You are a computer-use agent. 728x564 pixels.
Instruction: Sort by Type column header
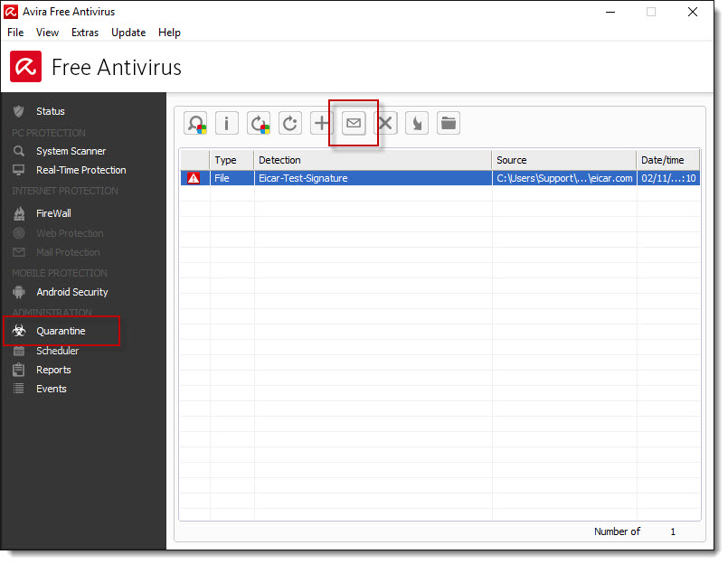(232, 160)
